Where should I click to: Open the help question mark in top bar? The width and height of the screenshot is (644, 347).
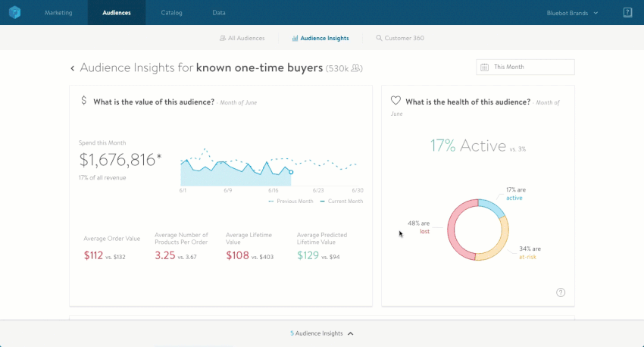627,13
